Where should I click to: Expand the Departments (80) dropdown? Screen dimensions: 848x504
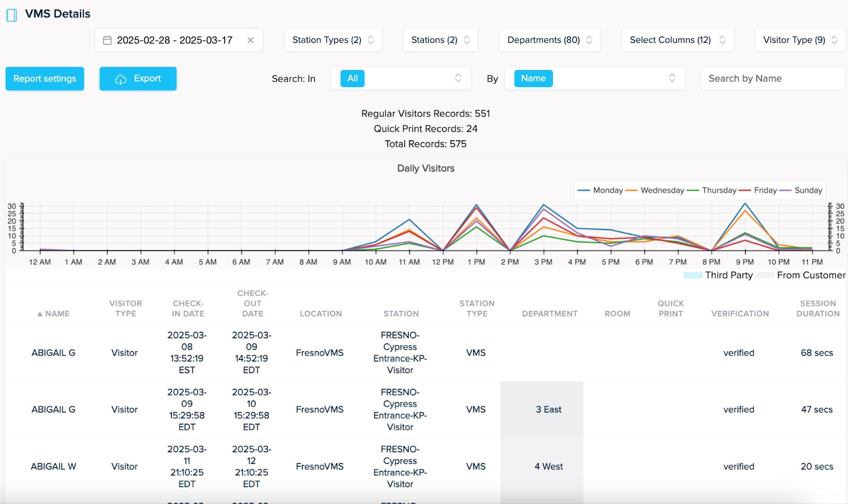click(x=550, y=40)
